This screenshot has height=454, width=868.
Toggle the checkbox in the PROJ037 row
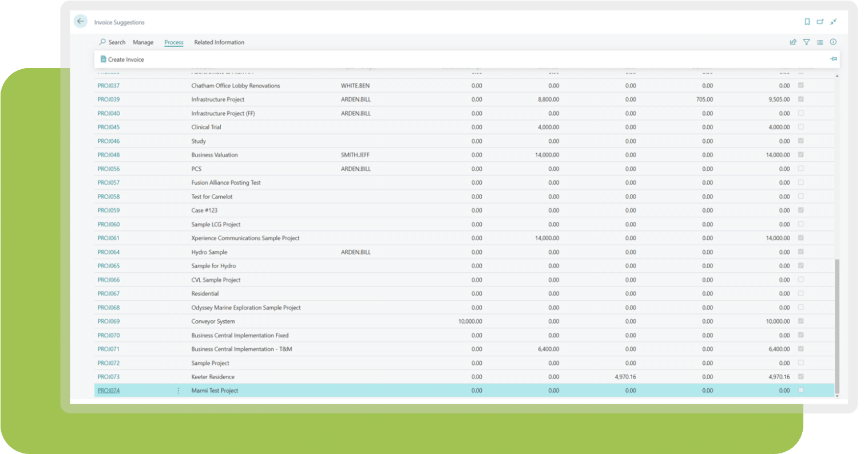(x=800, y=85)
